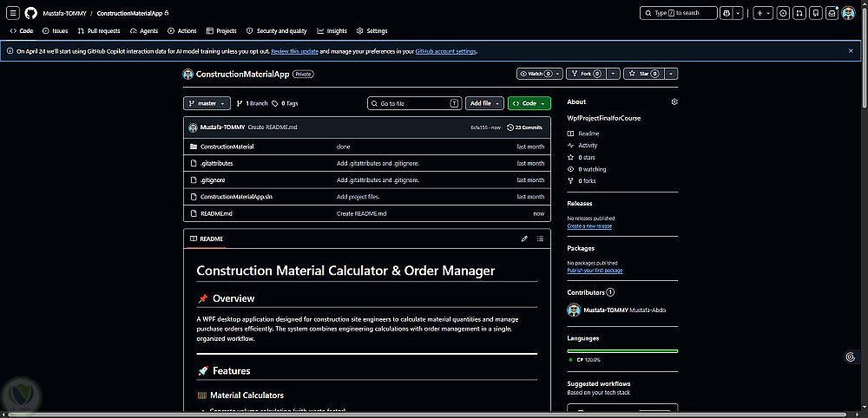Image resolution: width=868 pixels, height=418 pixels.
Task: Open the green Code clone dropdown
Action: point(529,103)
